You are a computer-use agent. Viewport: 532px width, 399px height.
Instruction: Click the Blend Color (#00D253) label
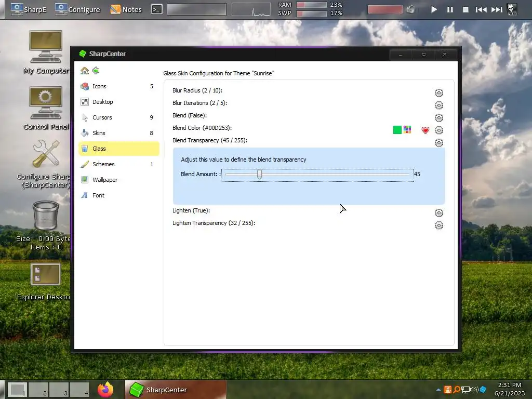pyautogui.click(x=202, y=128)
